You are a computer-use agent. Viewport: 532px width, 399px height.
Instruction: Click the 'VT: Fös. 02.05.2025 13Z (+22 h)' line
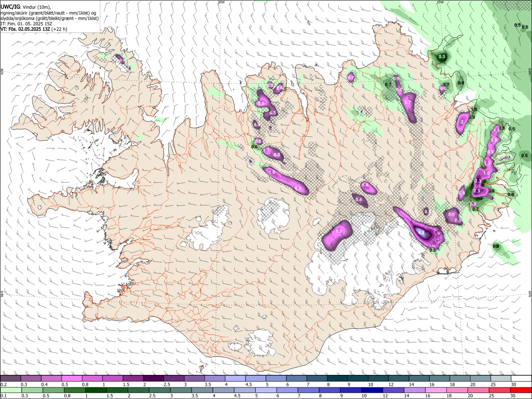click(x=34, y=29)
